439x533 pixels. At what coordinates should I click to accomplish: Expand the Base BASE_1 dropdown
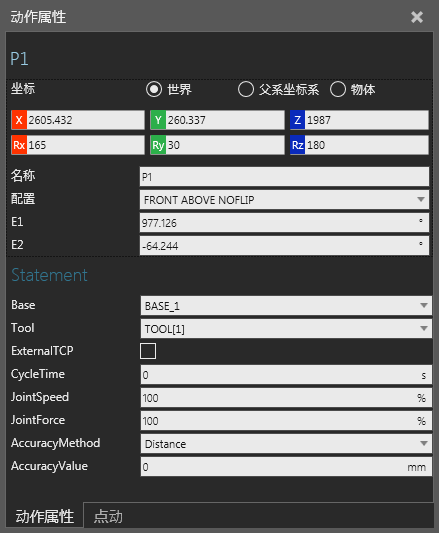coord(286,306)
